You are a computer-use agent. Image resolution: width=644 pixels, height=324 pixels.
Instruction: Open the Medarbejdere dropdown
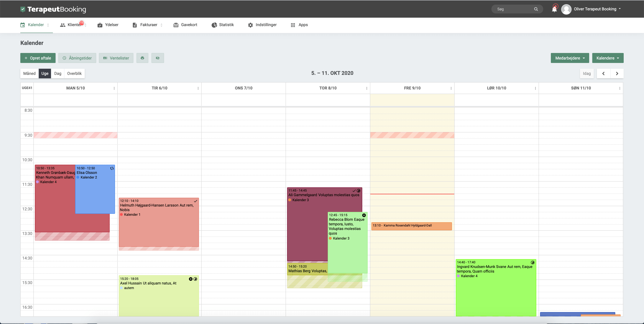pyautogui.click(x=570, y=58)
